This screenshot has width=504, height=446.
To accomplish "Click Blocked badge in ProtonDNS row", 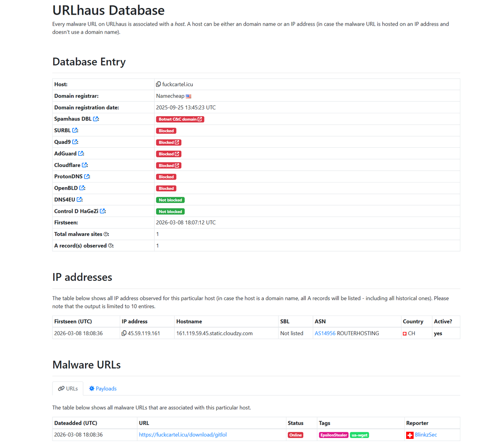I will [166, 177].
